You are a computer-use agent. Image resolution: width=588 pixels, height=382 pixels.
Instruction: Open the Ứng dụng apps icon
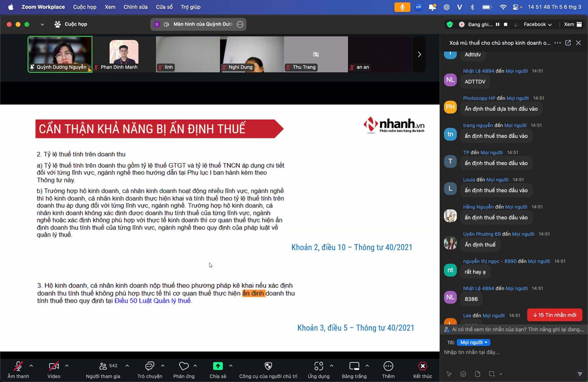[x=318, y=366]
